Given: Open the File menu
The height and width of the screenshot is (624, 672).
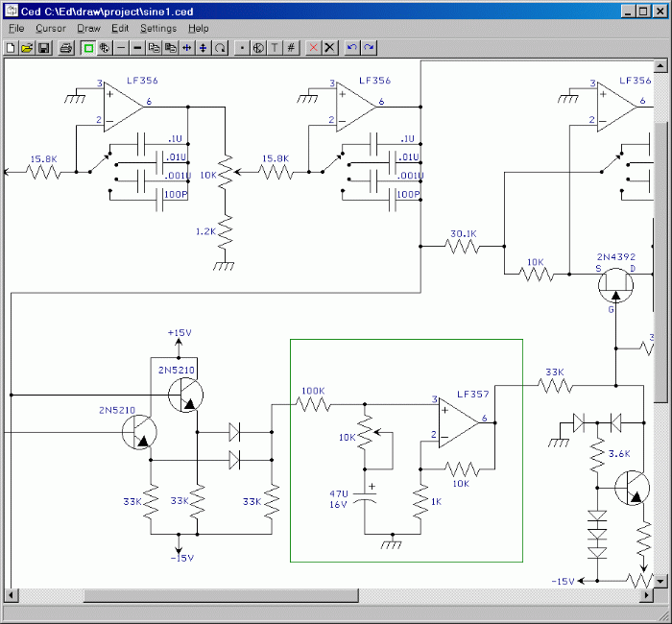Looking at the screenshot, I should click(16, 29).
